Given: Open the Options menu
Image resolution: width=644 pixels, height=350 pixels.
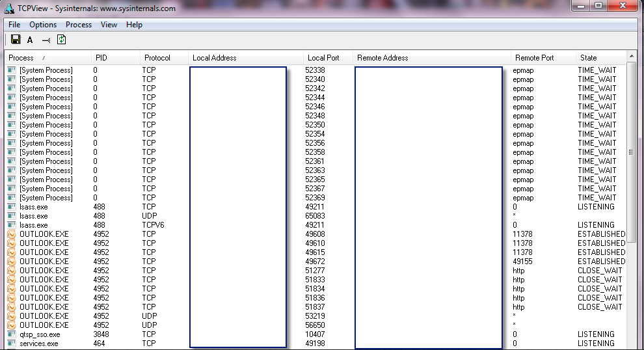Looking at the screenshot, I should coord(43,25).
